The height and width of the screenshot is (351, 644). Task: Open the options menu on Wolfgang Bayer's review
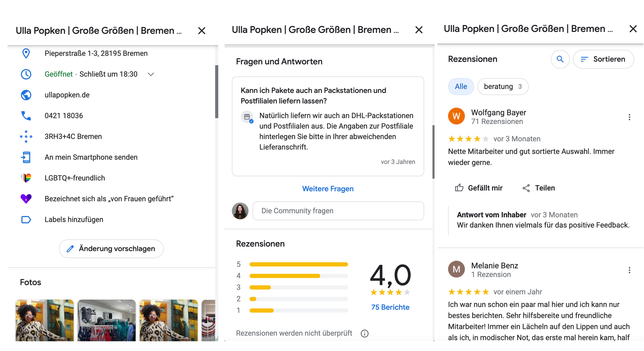629,117
